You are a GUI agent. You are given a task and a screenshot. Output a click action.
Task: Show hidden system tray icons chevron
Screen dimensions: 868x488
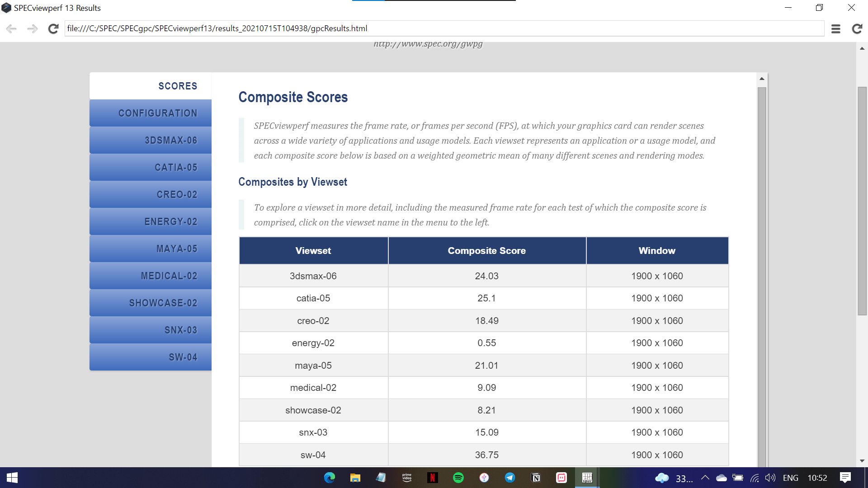[705, 478]
